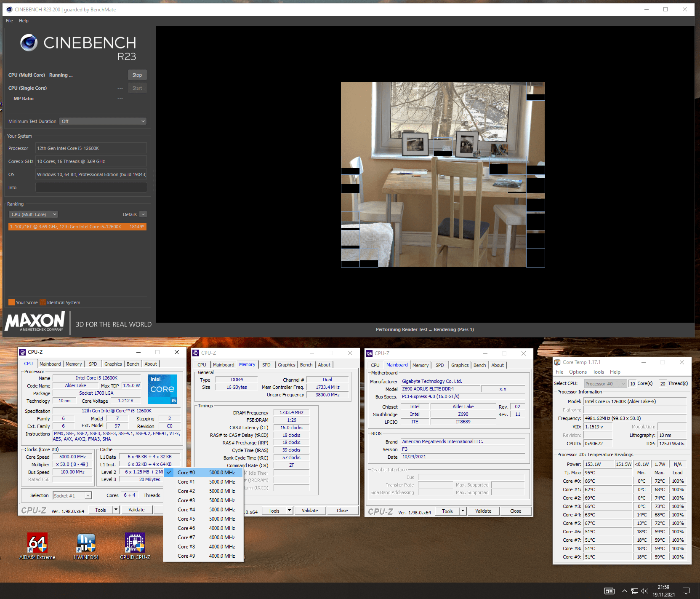
Task: Click the orange Your Score legend swatch
Action: [x=11, y=302]
